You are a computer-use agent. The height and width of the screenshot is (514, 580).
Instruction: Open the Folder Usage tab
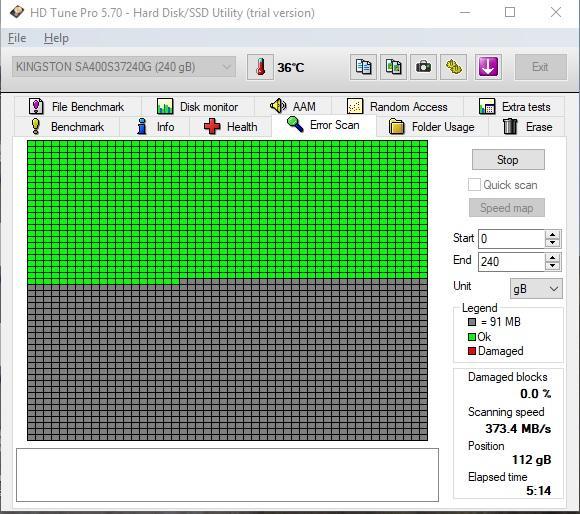click(432, 127)
